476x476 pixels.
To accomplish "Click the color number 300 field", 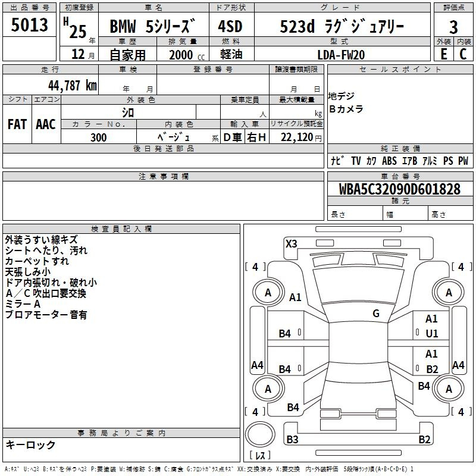I will pyautogui.click(x=99, y=138).
